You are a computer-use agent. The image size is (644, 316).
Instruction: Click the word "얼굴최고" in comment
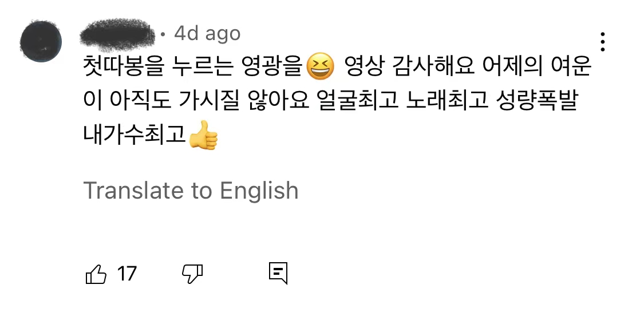point(358,101)
